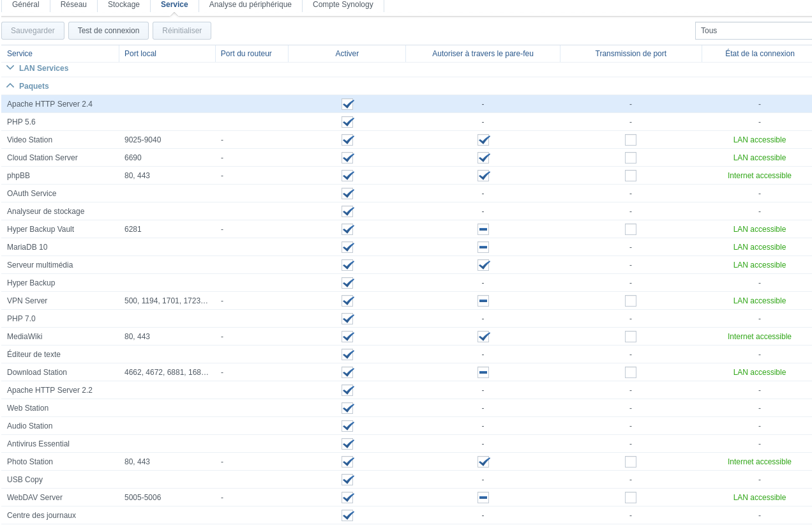The height and width of the screenshot is (525, 812).
Task: Enable port forwarding for Download Station
Action: click(631, 372)
